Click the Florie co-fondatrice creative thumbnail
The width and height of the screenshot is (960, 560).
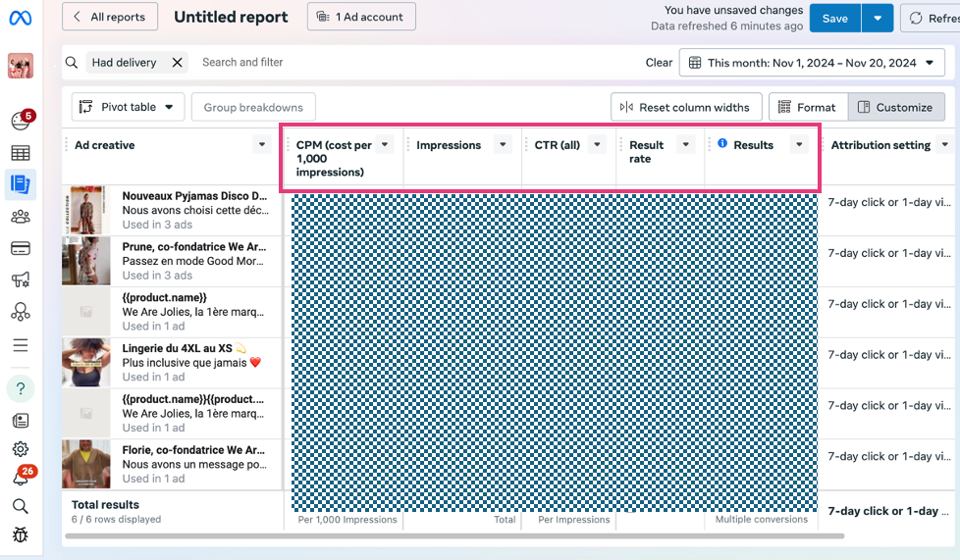86,464
